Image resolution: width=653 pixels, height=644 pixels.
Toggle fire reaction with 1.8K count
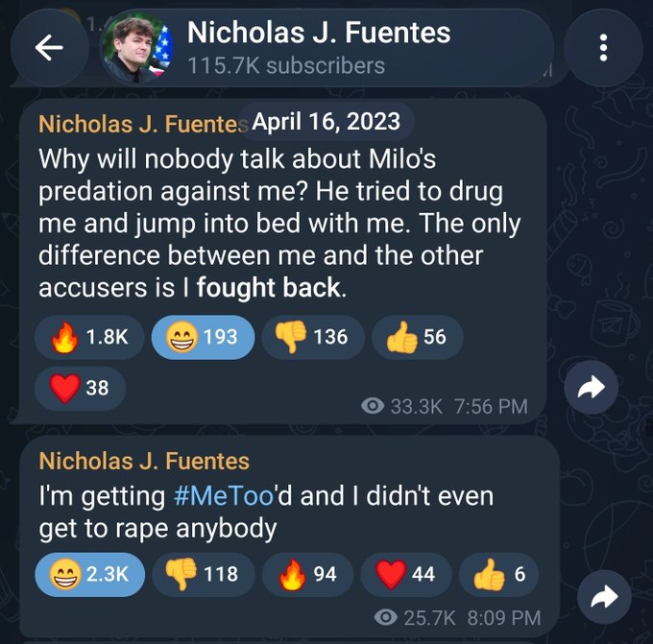[x=89, y=337]
